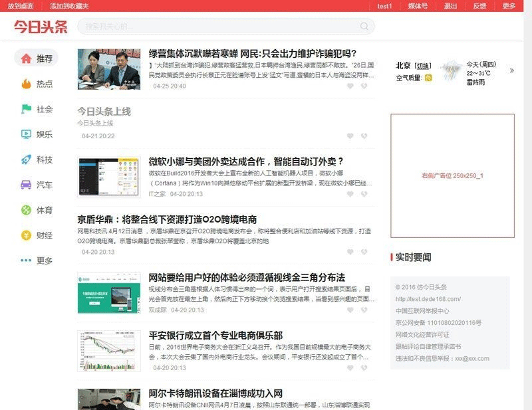The height and width of the screenshot is (410, 532).
Task: Click the three-dots icon beside 更多 in sidebar
Action: pyautogui.click(x=26, y=260)
